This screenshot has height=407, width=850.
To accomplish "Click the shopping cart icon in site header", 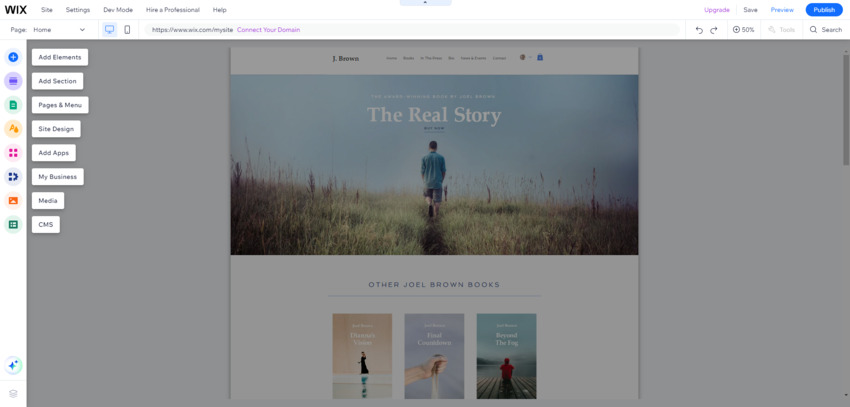I will 540,57.
